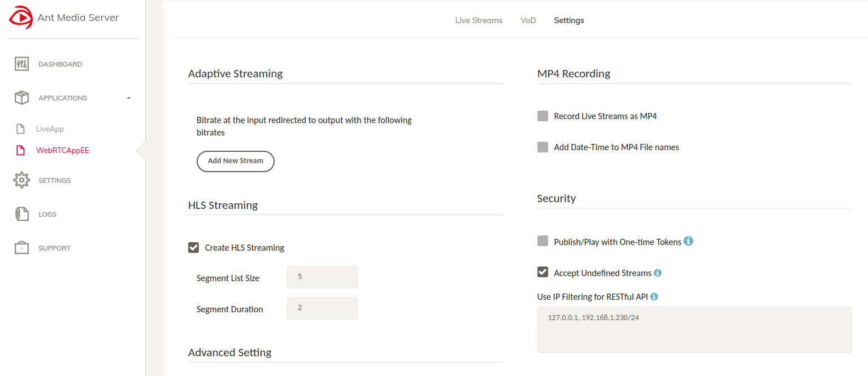The height and width of the screenshot is (376, 868).
Task: Click info icon for IP Filtering
Action: (654, 296)
